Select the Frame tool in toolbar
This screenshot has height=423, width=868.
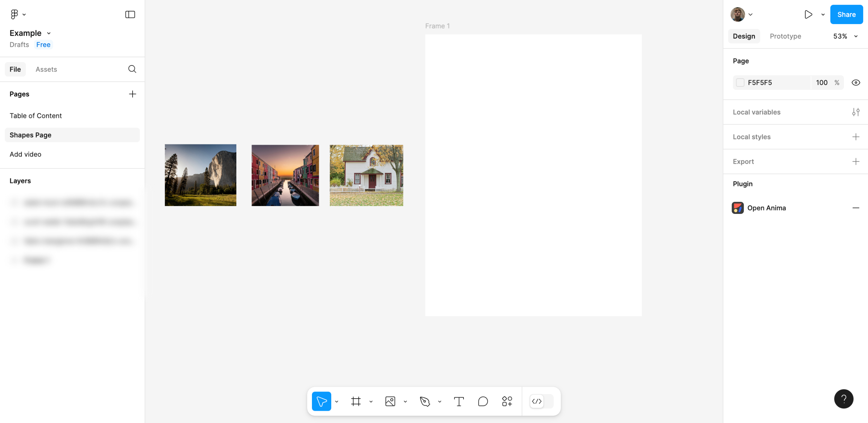pos(356,401)
